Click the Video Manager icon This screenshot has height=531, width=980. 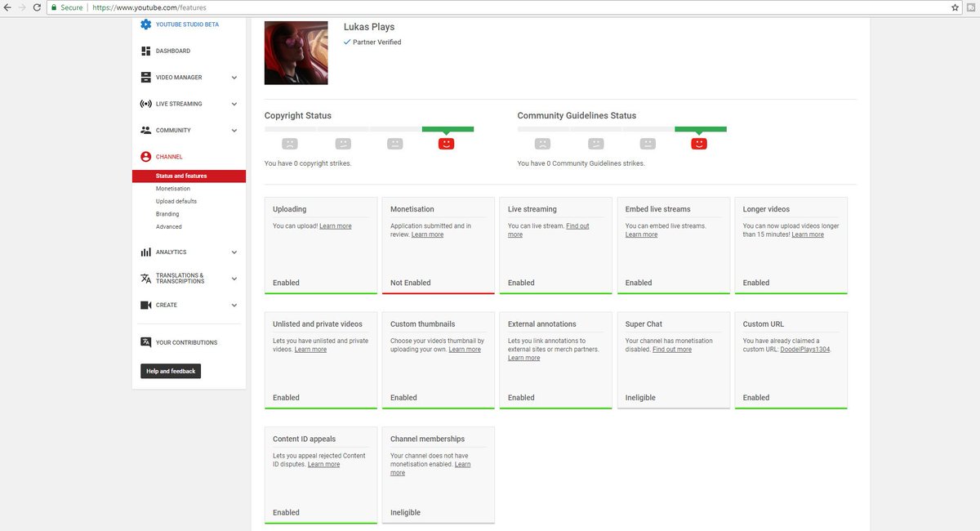pyautogui.click(x=146, y=78)
